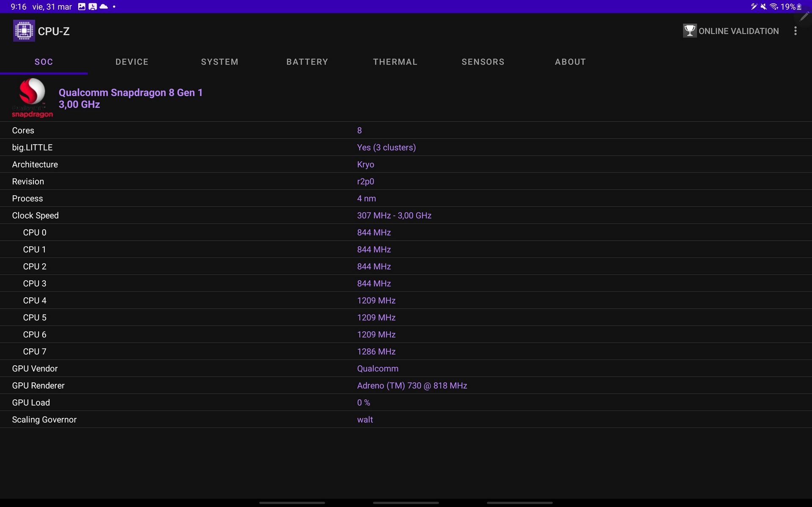Tap the CPU 5 row label
The width and height of the screenshot is (812, 507).
(35, 318)
